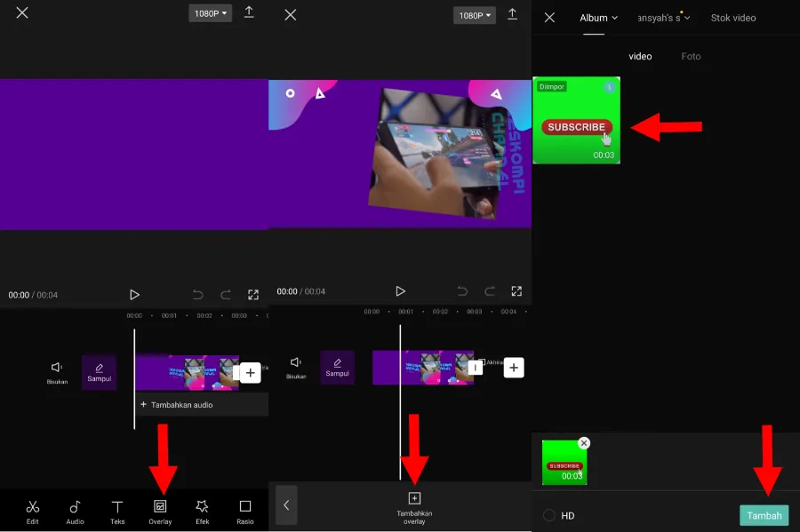Toggle selection circle on the SUBSCRIBE thumbnail
This screenshot has height=532, width=800.
point(609,87)
